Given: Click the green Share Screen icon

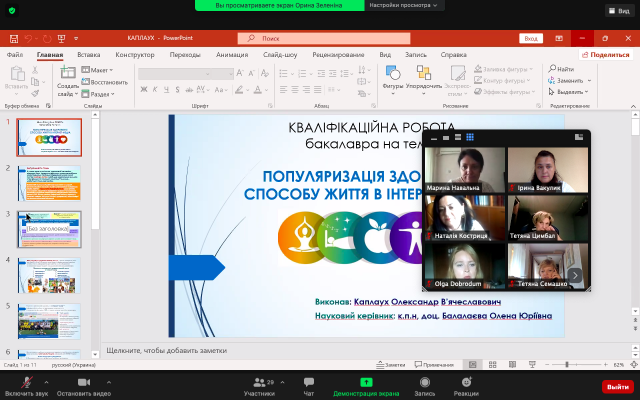Looking at the screenshot, I should coord(367,382).
